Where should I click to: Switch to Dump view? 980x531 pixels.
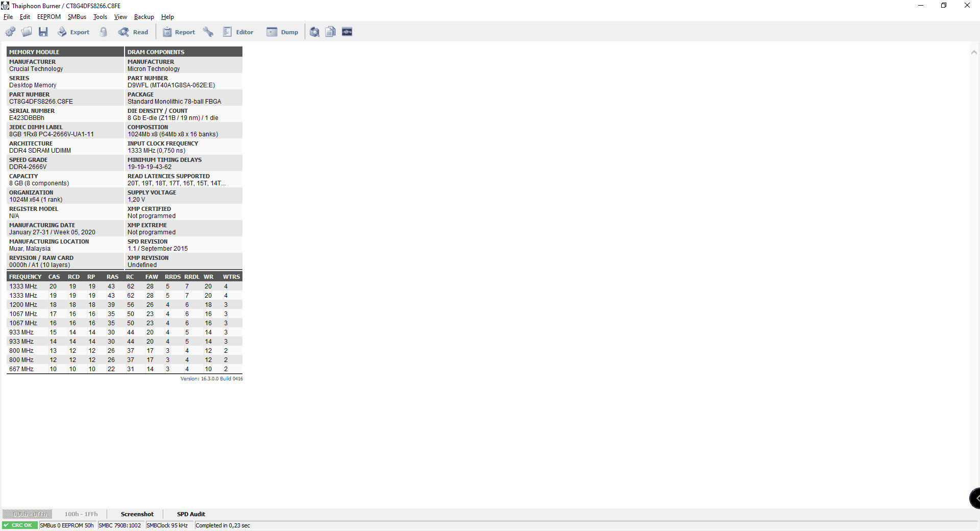coord(282,32)
